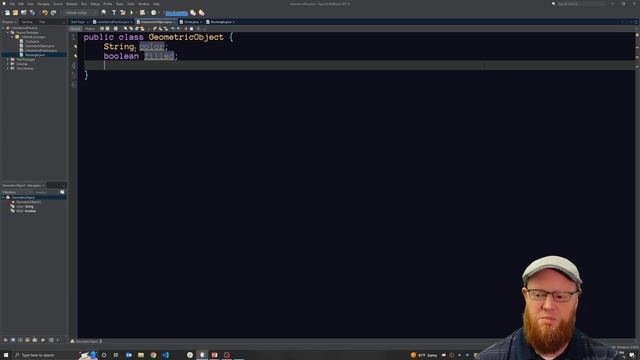
Task: Click the Profile Project toolbar icon
Action: coord(153,13)
